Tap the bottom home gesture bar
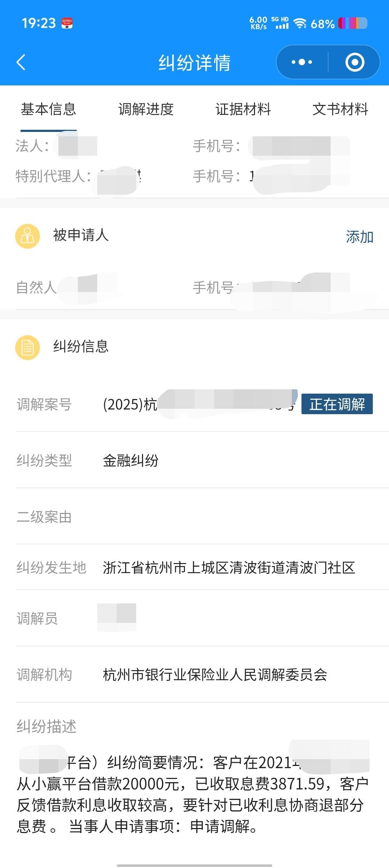Image resolution: width=389 pixels, height=868 pixels. (194, 865)
